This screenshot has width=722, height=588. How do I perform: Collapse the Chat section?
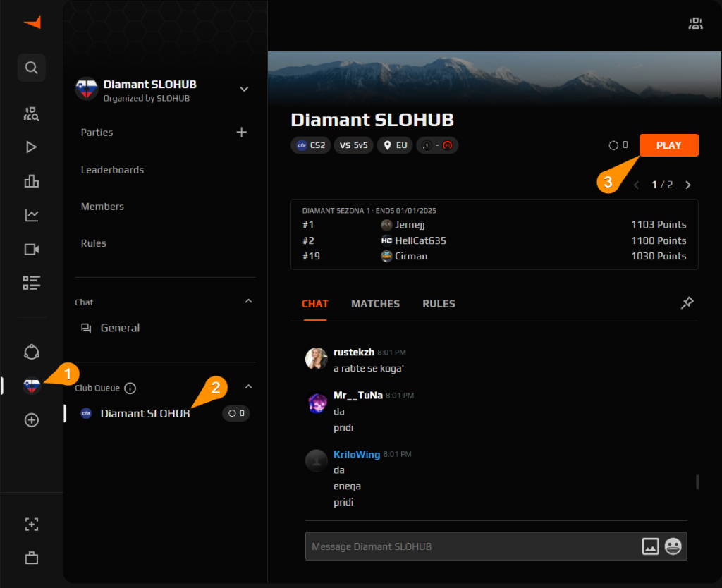tap(249, 302)
